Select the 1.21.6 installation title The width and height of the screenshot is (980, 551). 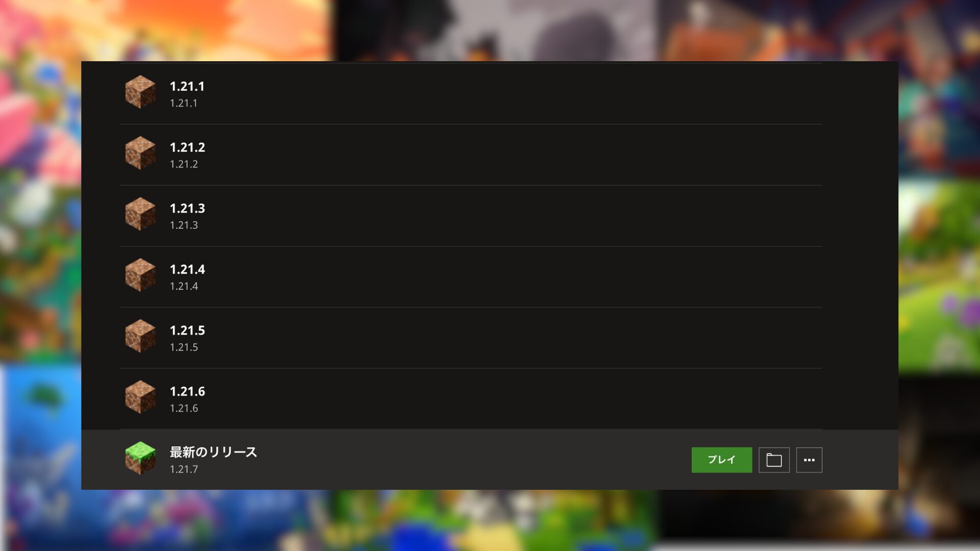[187, 392]
